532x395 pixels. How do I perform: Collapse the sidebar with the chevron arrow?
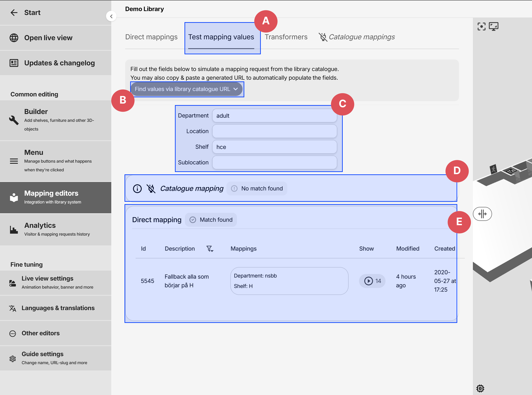pos(111,16)
